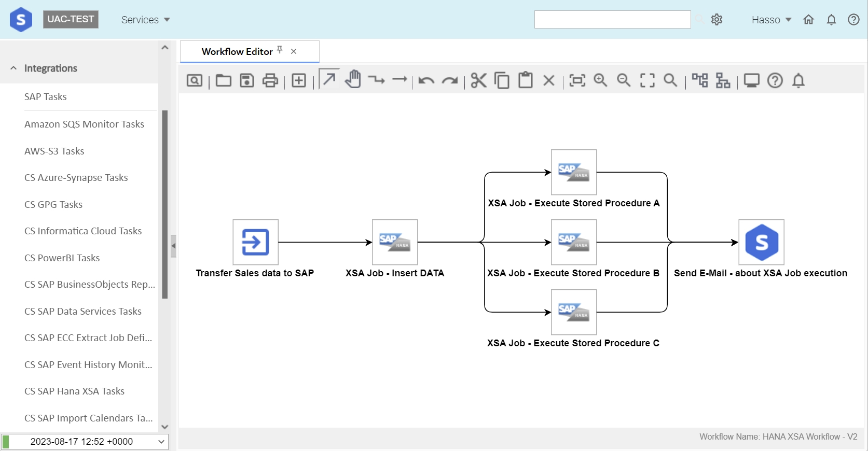Viewport: 868px width, 451px height.
Task: Open CS SAP Hana XSA Tasks
Action: pos(75,391)
